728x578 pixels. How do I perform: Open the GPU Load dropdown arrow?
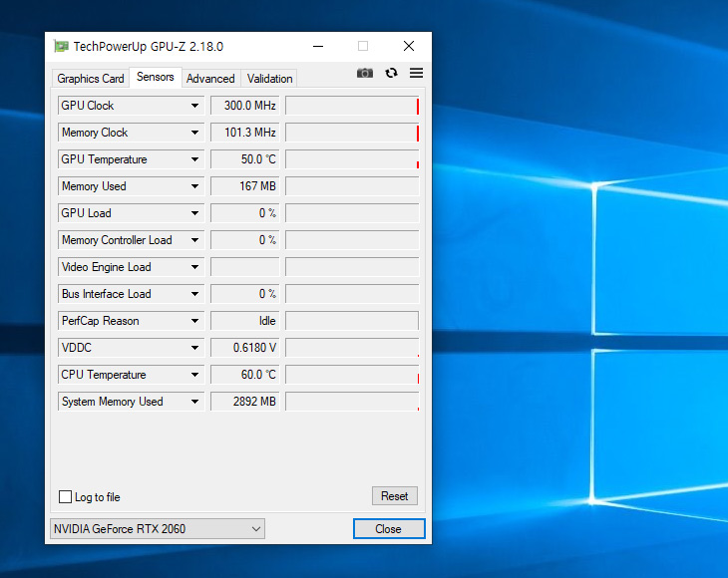[x=195, y=213]
